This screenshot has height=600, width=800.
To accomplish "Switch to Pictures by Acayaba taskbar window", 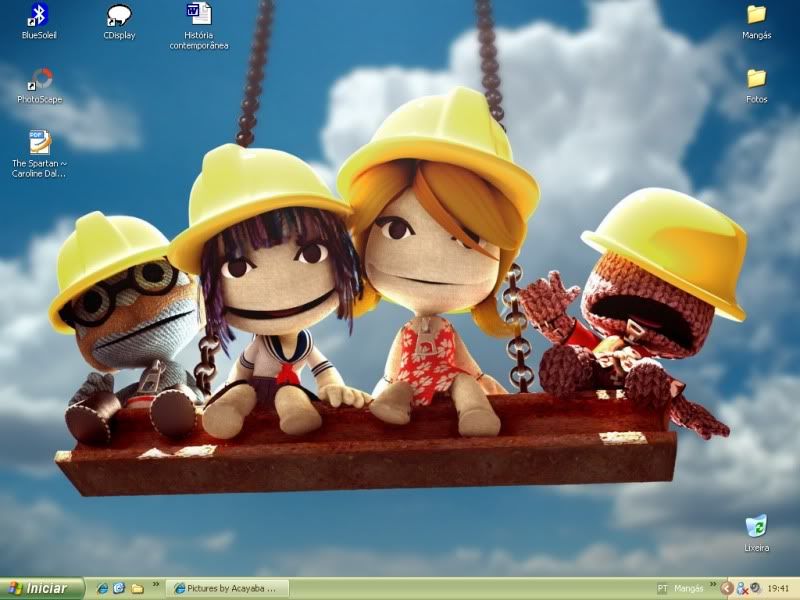I will [x=228, y=589].
